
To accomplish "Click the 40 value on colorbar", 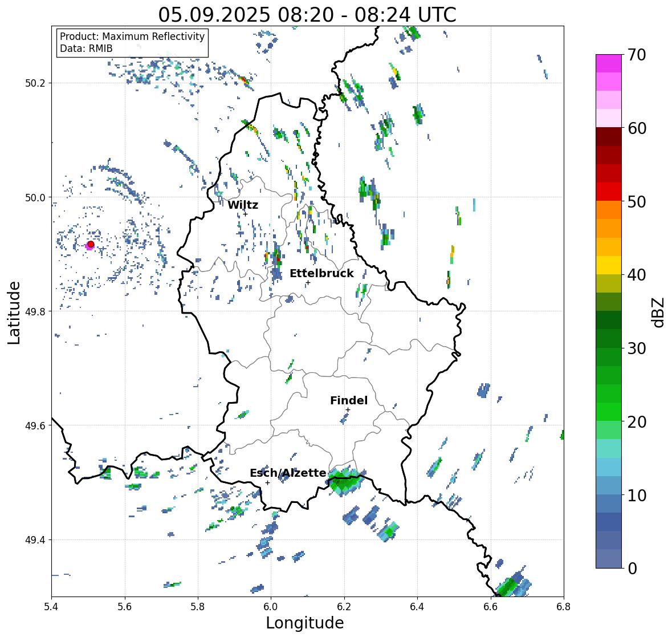I will (x=636, y=275).
